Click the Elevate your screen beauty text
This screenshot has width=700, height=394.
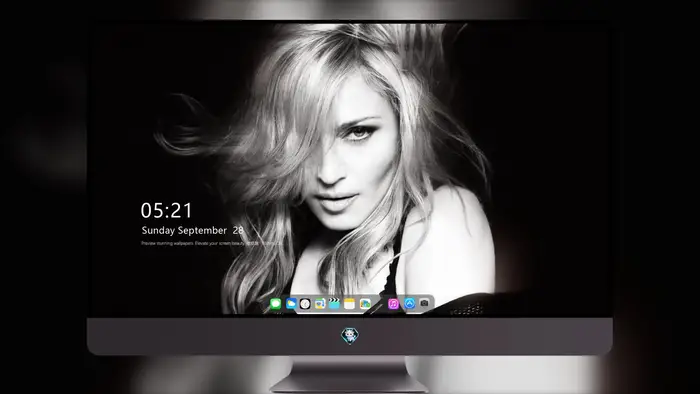point(220,244)
